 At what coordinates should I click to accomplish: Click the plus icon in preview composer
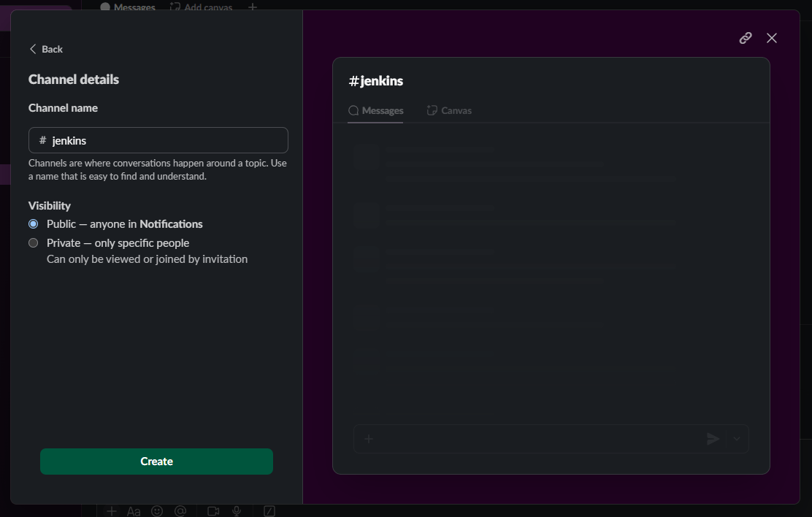[369, 439]
